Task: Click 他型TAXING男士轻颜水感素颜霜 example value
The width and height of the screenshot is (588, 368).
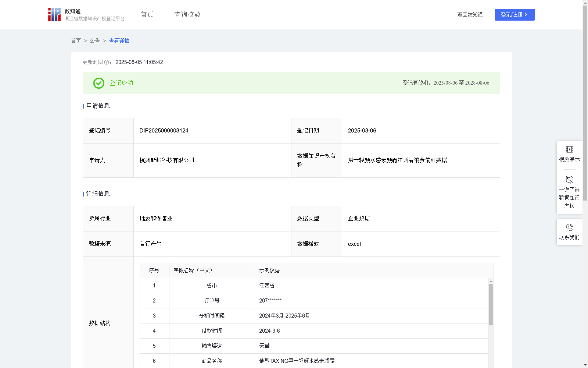Action: (297, 361)
